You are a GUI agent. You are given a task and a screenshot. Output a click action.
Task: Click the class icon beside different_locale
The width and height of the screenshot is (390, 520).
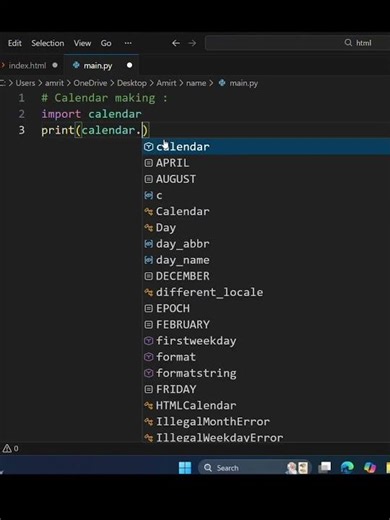click(149, 292)
